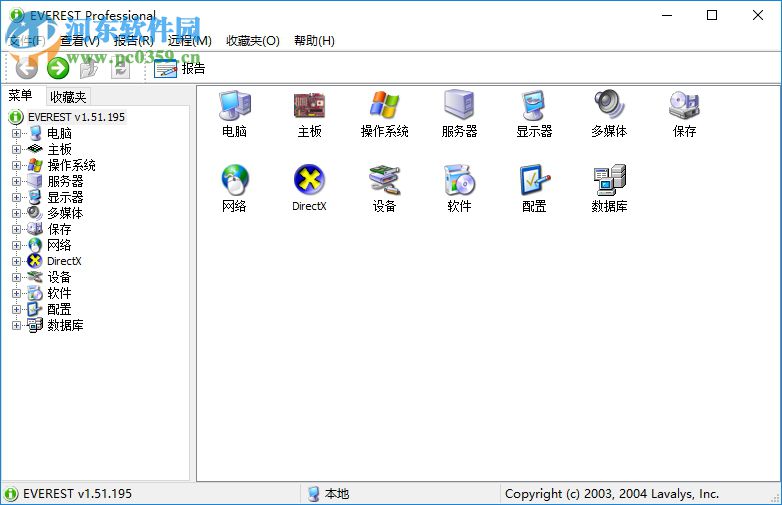
Task: Click the 报告 report wizard icon
Action: [166, 68]
